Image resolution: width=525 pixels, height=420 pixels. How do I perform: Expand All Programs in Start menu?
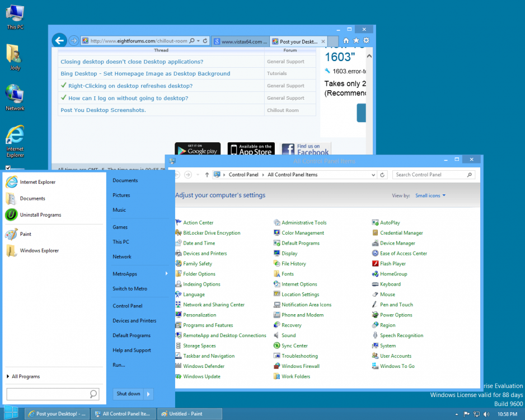click(23, 376)
